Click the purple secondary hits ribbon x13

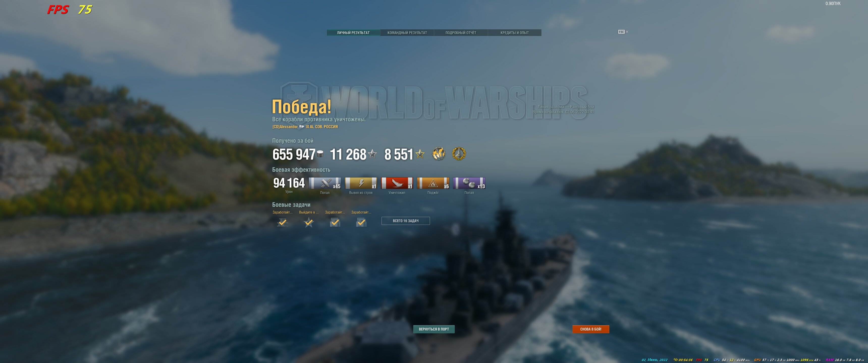[x=469, y=183]
